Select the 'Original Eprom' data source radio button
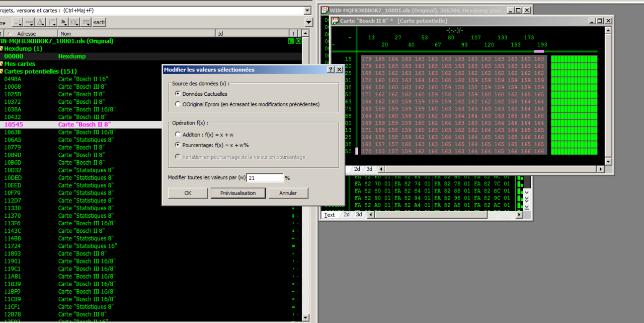This screenshot has height=323, width=644. point(178,104)
